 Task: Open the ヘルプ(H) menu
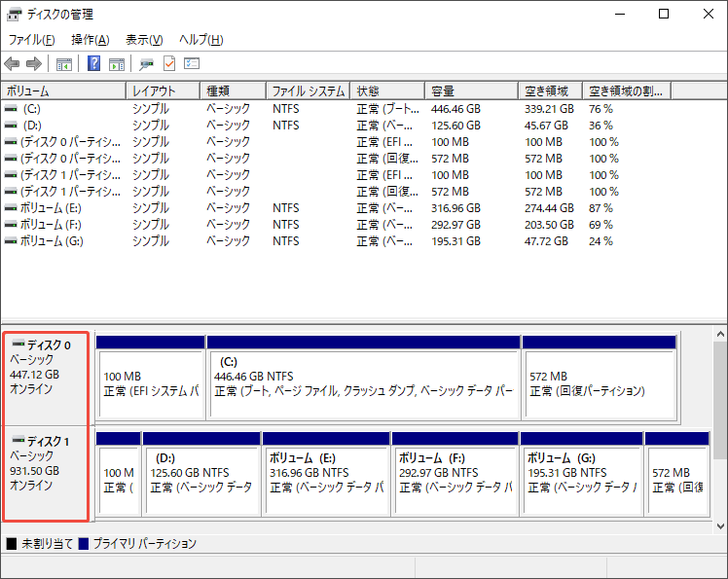click(201, 40)
